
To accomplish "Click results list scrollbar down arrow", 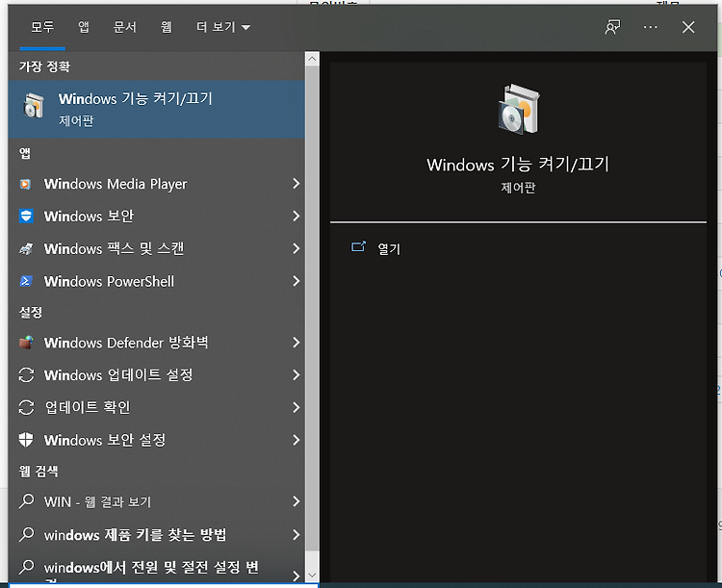I will tap(312, 575).
